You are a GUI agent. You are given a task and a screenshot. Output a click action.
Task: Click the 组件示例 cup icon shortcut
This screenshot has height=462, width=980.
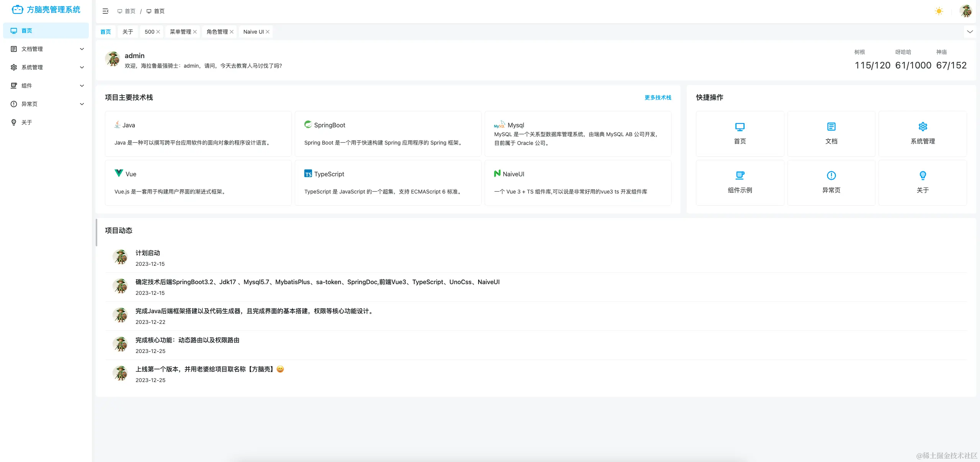tap(740, 176)
